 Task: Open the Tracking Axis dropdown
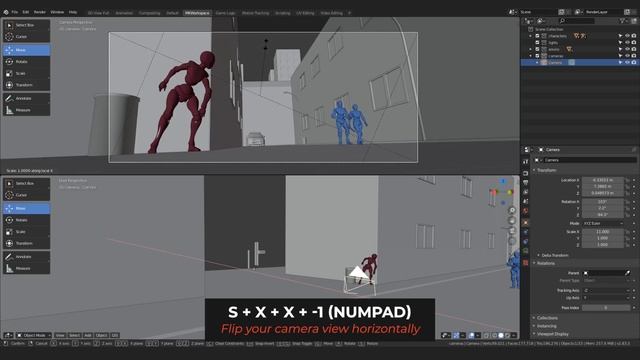(606, 291)
